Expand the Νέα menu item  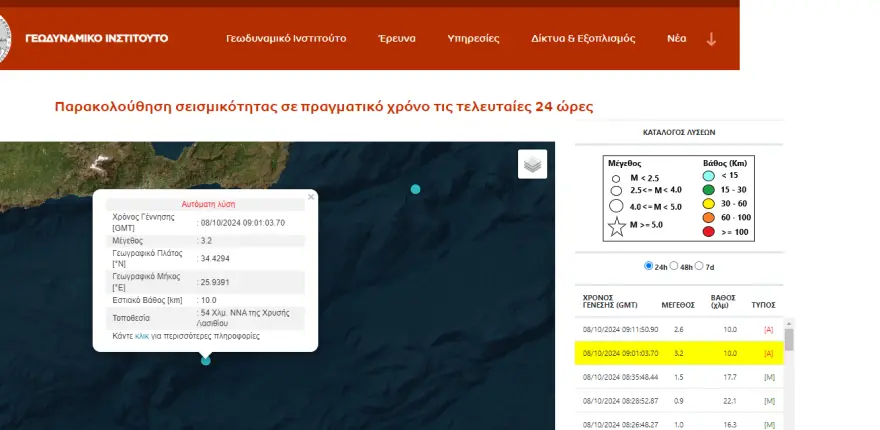pyautogui.click(x=677, y=39)
